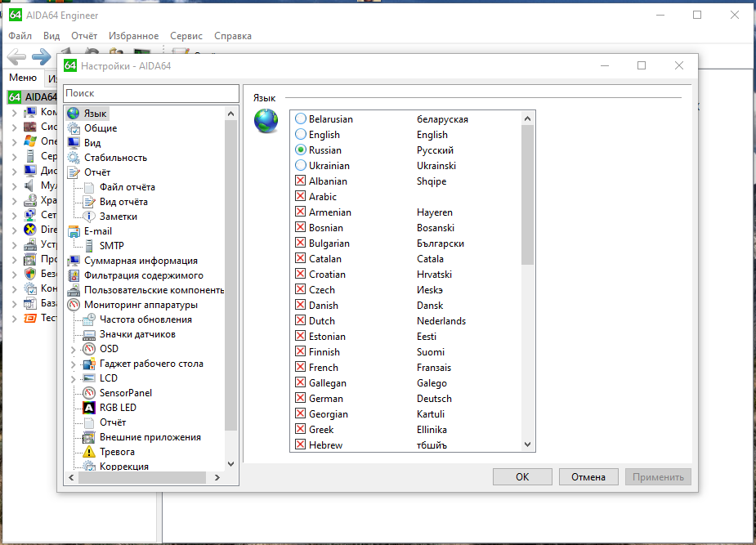Expand the OSD node in settings tree

click(x=74, y=350)
